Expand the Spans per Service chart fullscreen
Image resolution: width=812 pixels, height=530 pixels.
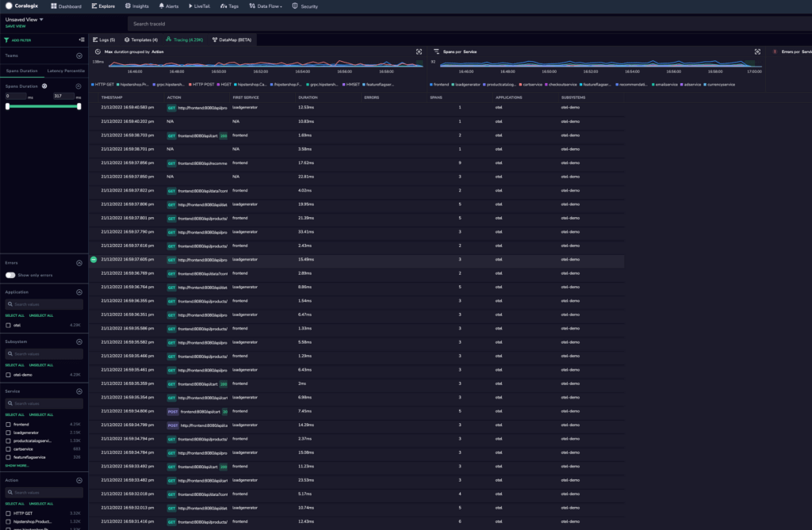click(757, 51)
